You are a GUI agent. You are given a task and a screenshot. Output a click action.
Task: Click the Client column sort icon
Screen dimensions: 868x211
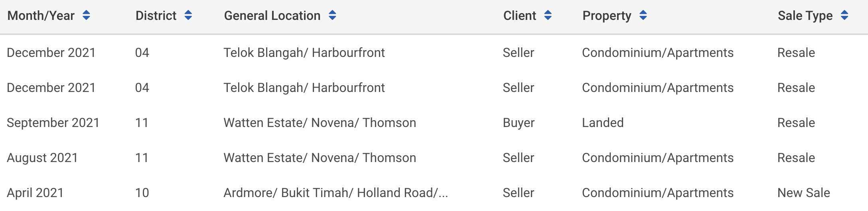(x=548, y=16)
